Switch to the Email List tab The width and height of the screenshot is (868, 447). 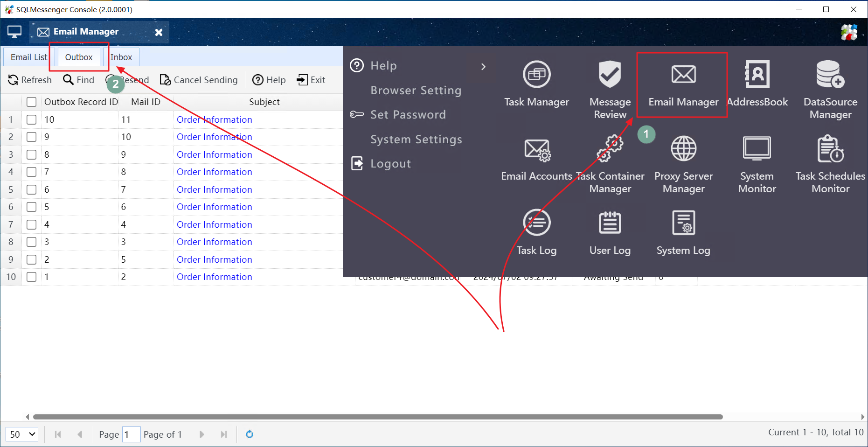click(29, 57)
